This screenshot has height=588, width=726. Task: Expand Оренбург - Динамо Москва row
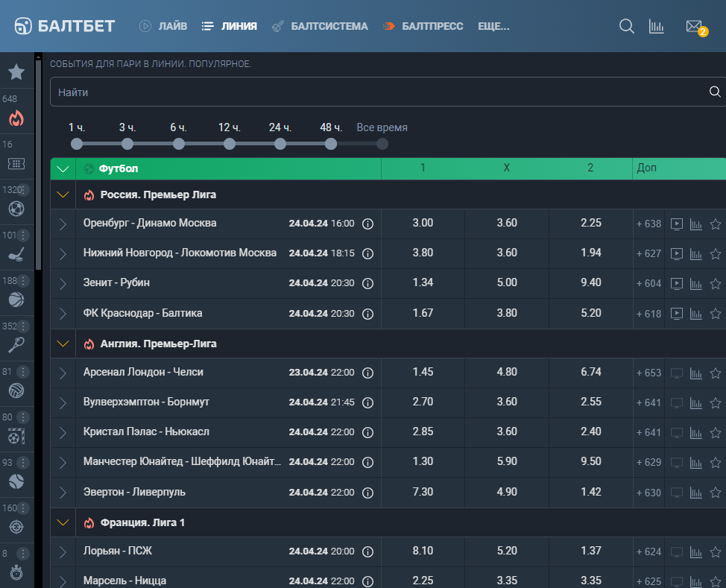[63, 224]
